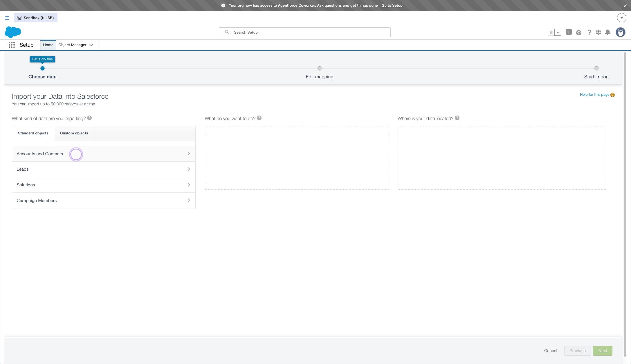Open the App Launcher grid icon
The width and height of the screenshot is (631, 364).
coord(12,45)
